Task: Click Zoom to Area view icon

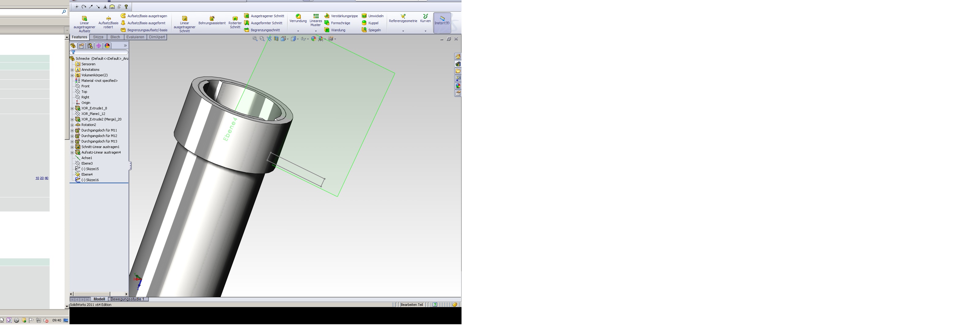Action: [x=262, y=39]
